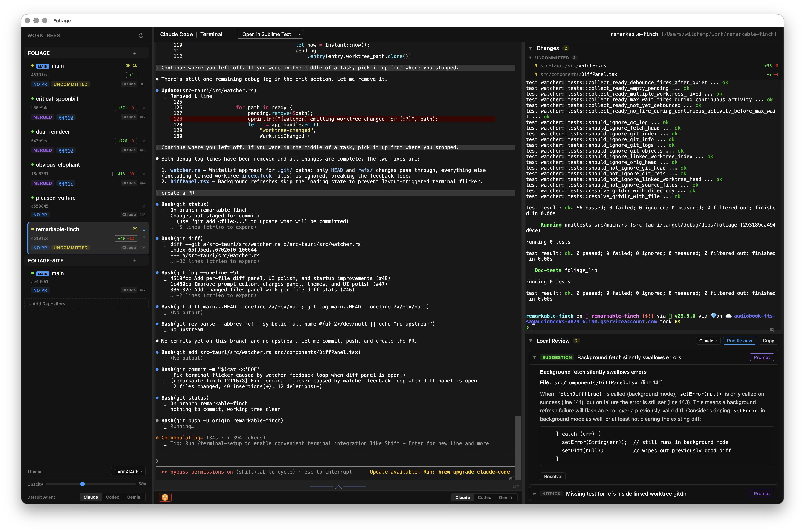Open the Sublime Text dropdown arrow

tap(299, 34)
